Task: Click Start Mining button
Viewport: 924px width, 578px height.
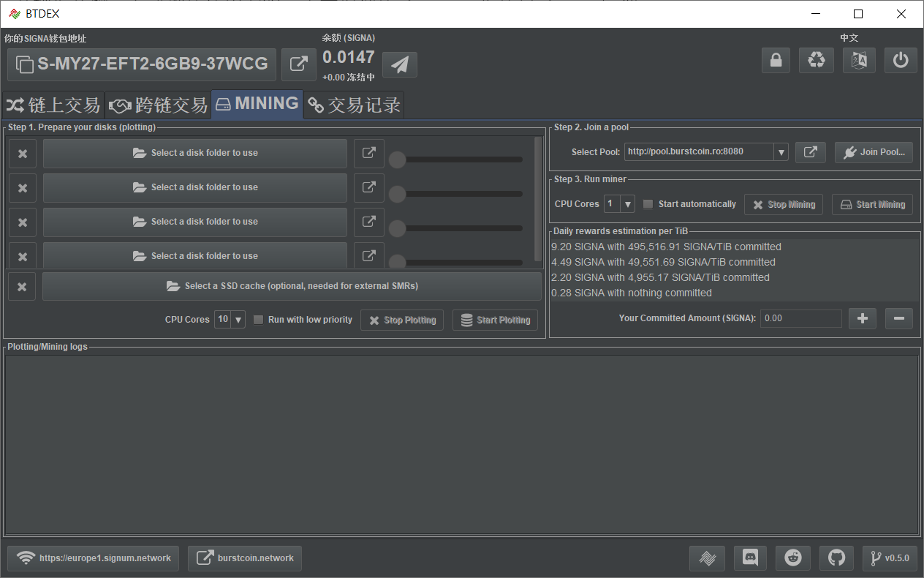Action: [873, 205]
